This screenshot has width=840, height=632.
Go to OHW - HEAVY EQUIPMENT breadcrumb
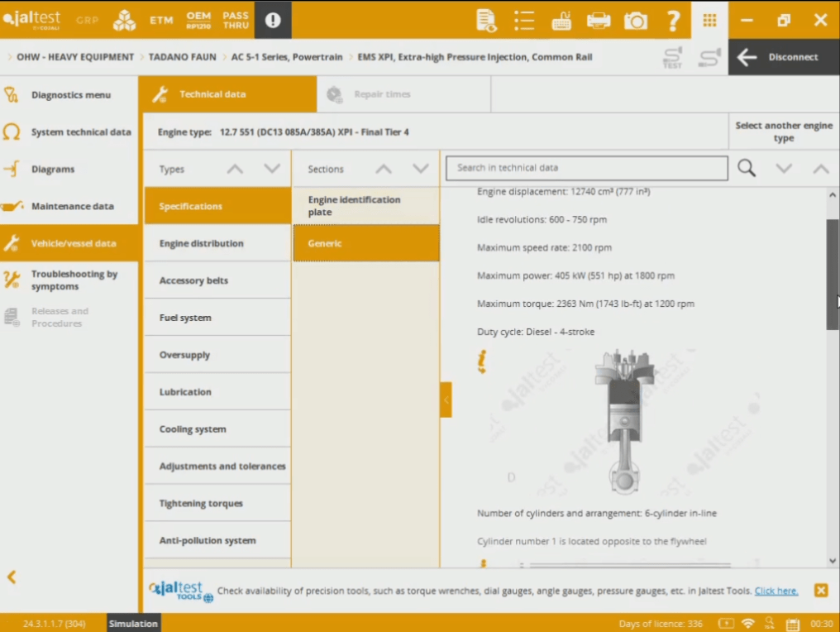75,57
